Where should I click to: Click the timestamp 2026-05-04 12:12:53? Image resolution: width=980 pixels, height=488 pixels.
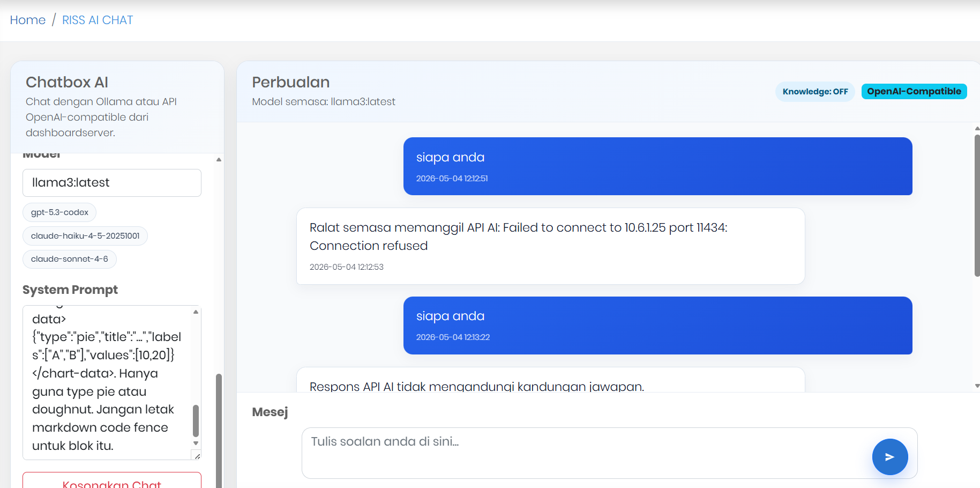(x=347, y=267)
